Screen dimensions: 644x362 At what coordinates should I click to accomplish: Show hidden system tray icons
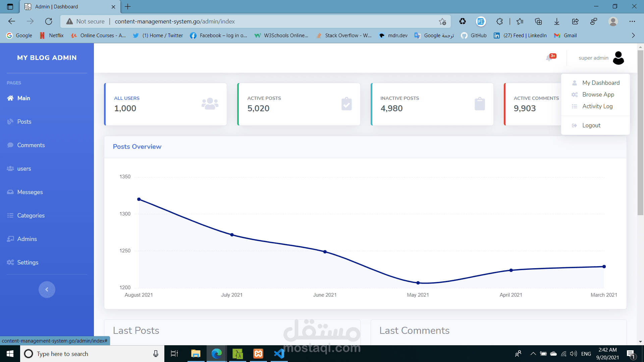tap(533, 354)
